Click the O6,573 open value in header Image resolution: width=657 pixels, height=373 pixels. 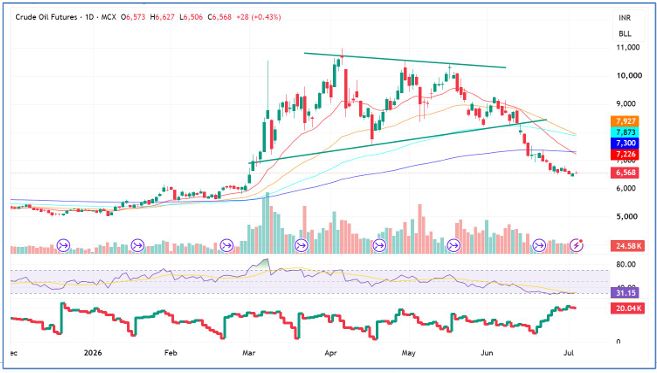click(133, 17)
